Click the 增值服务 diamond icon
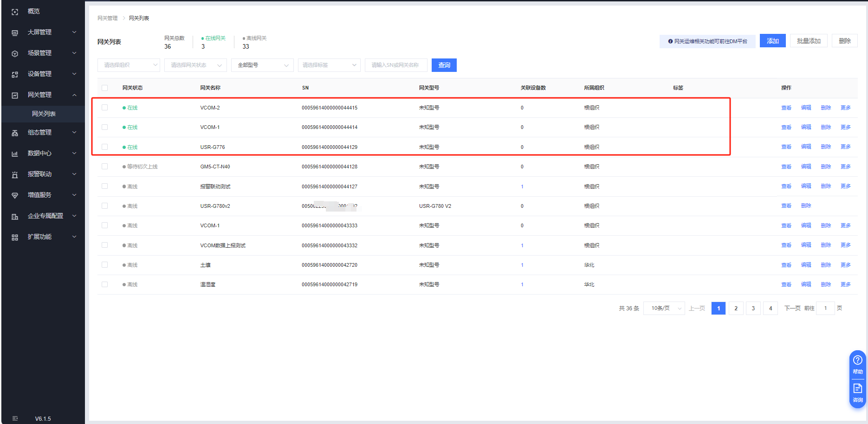This screenshot has width=868, height=424. click(x=15, y=195)
